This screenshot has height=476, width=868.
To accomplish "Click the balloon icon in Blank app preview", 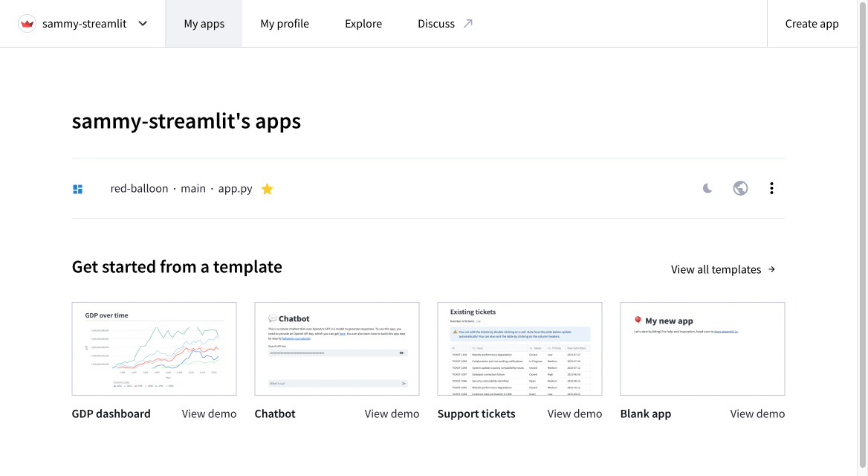I will click(638, 321).
